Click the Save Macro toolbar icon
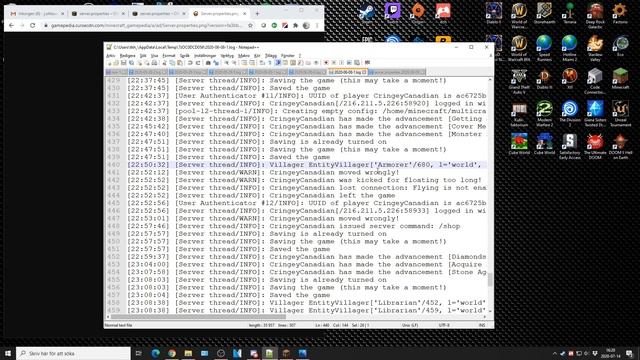The image size is (640, 360). tap(357, 63)
